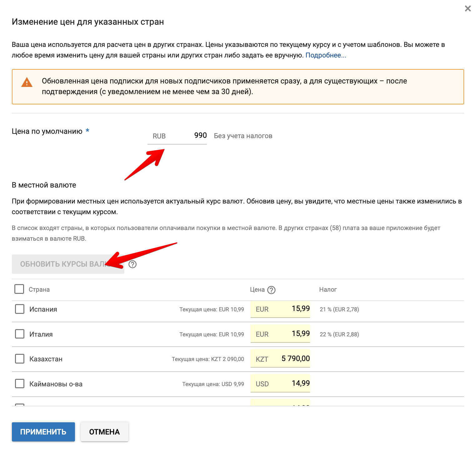The height and width of the screenshot is (452, 476).
Task: Select the Казахстан row checkbox
Action: pos(19,359)
